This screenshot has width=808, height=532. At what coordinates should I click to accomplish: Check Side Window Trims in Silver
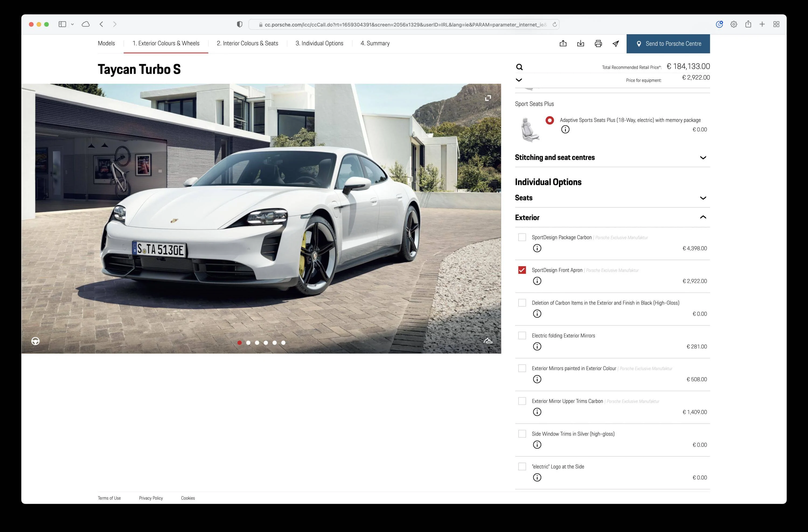click(x=522, y=434)
